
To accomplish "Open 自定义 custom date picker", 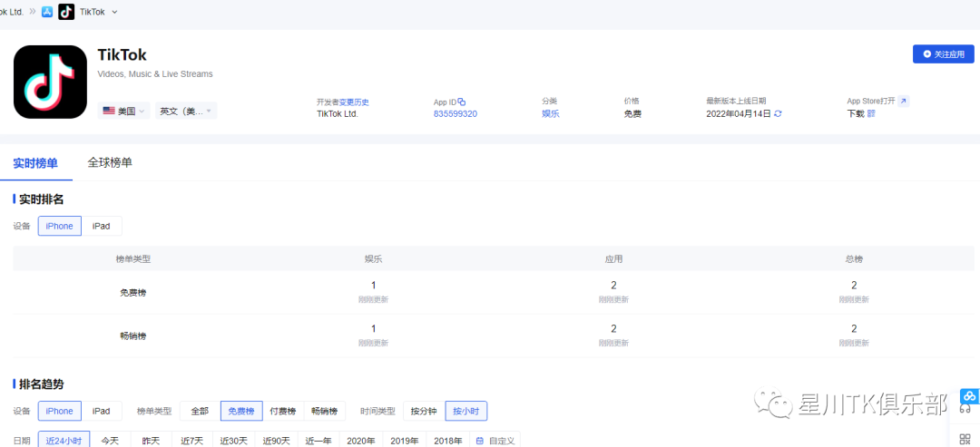I will tap(495, 440).
